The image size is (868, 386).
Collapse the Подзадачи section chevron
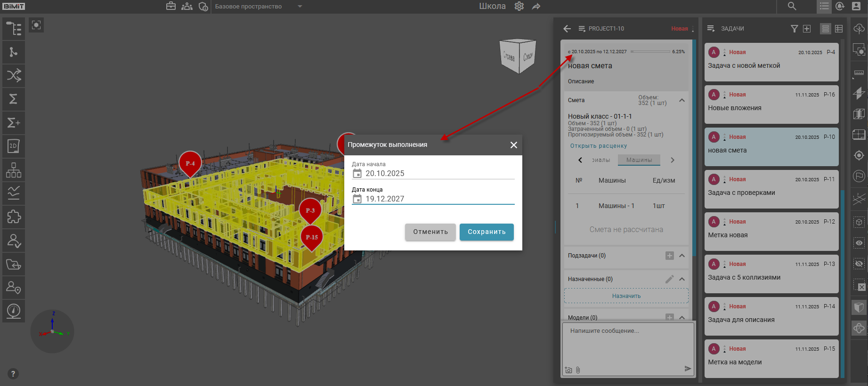coord(681,256)
